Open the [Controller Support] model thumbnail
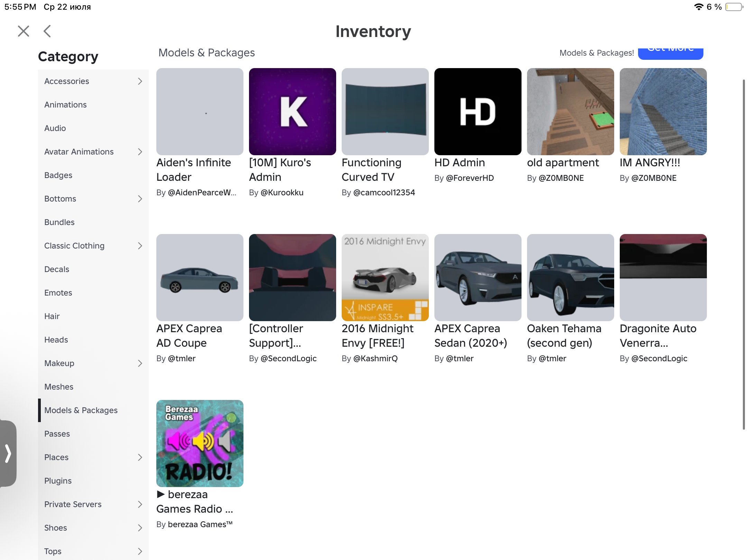747x560 pixels. tap(292, 278)
